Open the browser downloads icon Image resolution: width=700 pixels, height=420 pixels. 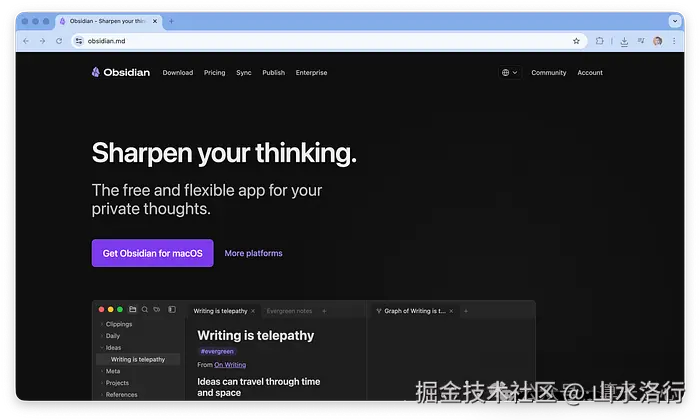(624, 42)
